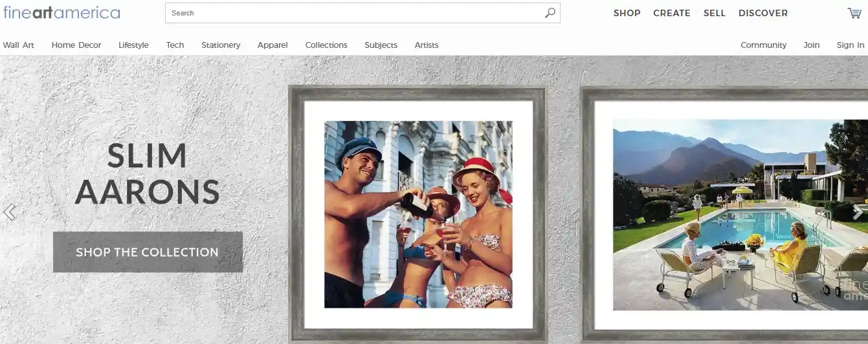Visit the Community page
This screenshot has width=868, height=344.
(x=763, y=45)
